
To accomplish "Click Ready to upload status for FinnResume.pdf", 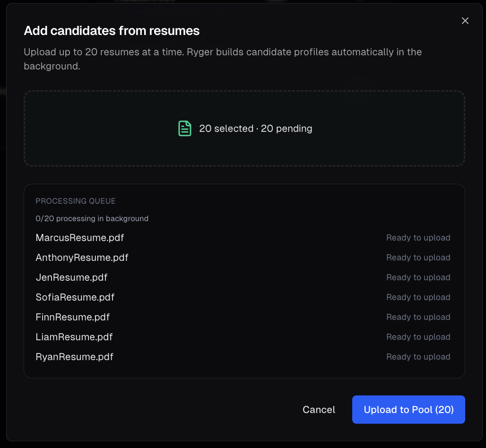I will (418, 317).
